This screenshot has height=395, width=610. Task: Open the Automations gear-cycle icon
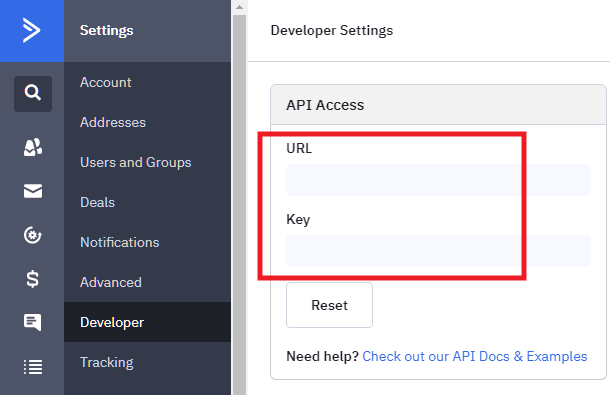point(33,235)
